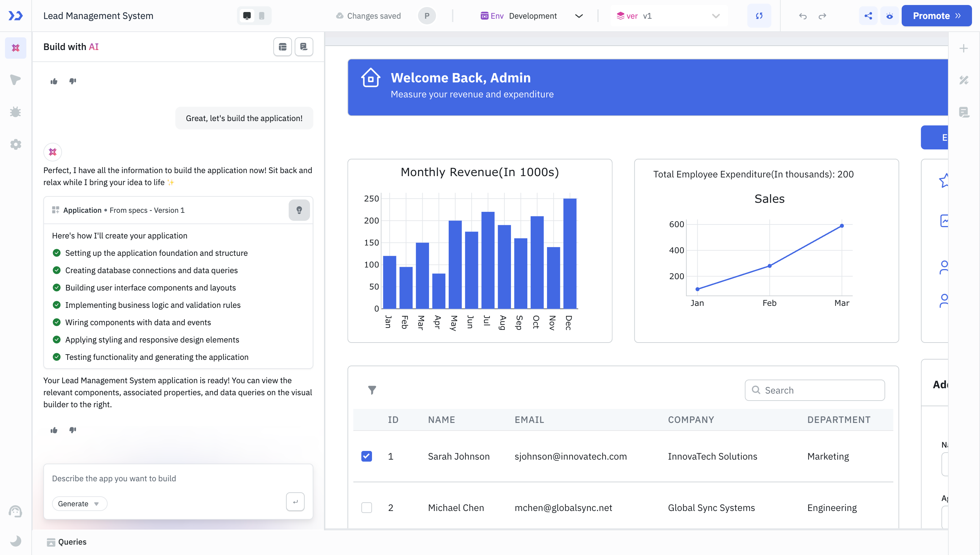The width and height of the screenshot is (980, 555).
Task: Click the Search field above the leads table
Action: 814,390
